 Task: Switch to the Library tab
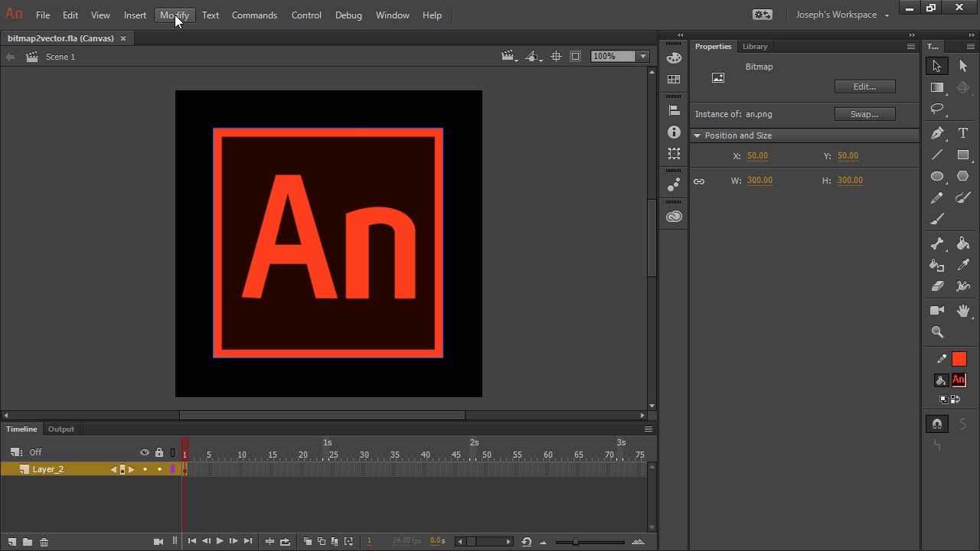(x=755, y=47)
